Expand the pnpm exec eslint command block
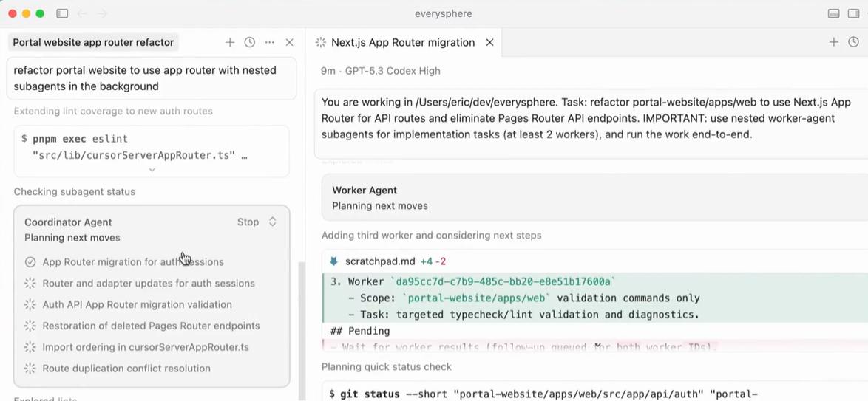 point(152,170)
